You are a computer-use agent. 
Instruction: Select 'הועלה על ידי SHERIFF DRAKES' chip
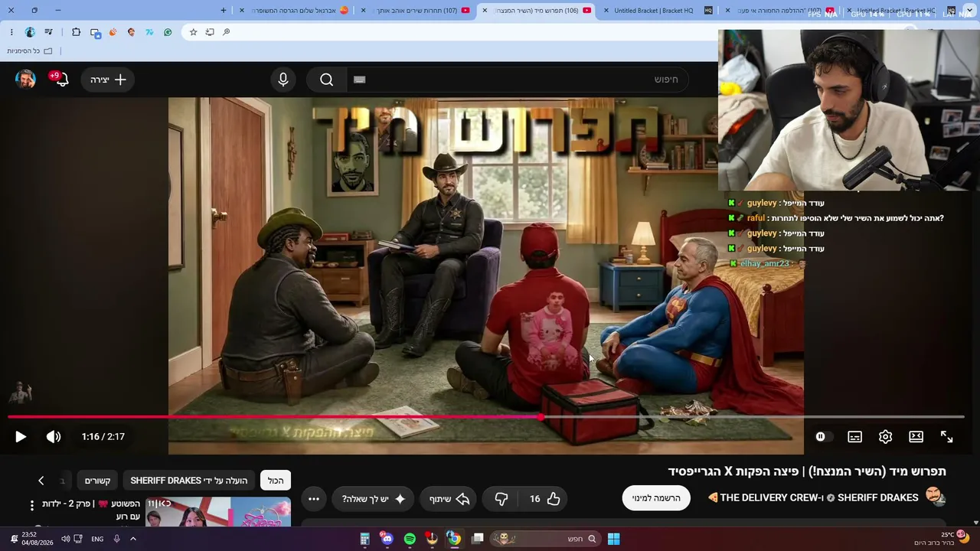pyautogui.click(x=188, y=481)
